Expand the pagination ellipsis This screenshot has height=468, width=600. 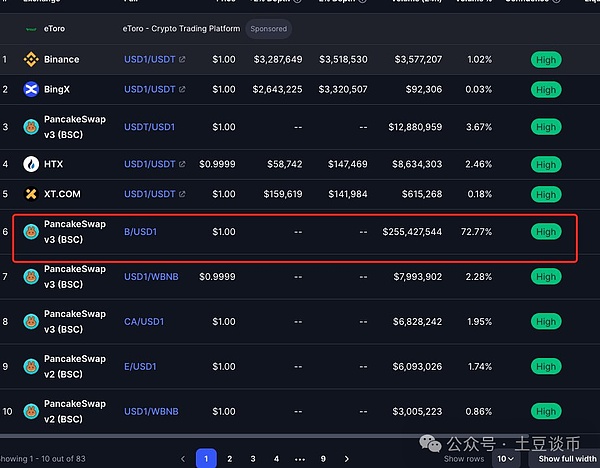pos(299,459)
